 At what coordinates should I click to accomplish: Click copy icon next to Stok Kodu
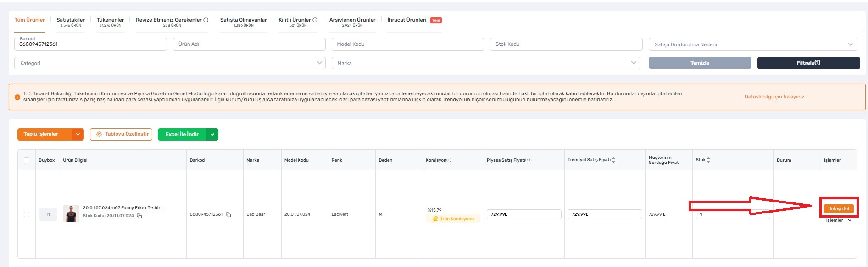click(139, 216)
